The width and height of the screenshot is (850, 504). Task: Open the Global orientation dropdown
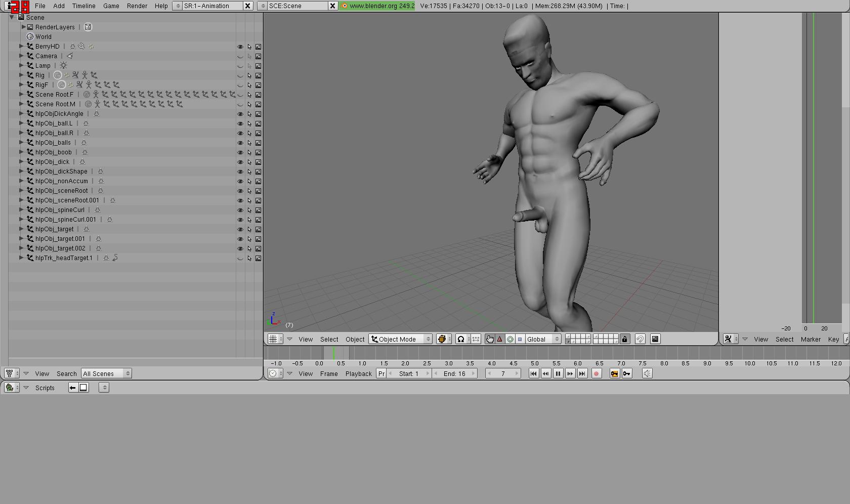[x=543, y=339]
